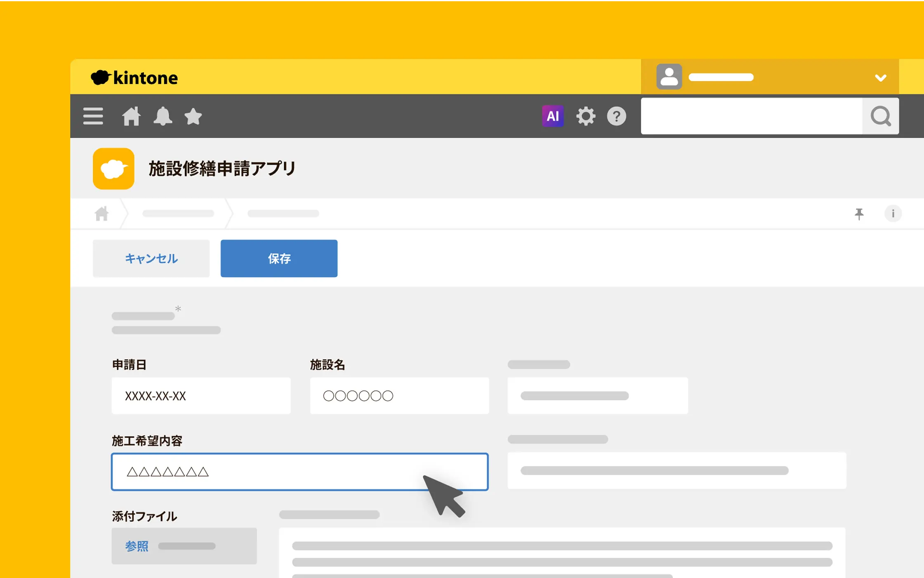Open notifications bell icon
This screenshot has width=924, height=578.
coord(163,116)
